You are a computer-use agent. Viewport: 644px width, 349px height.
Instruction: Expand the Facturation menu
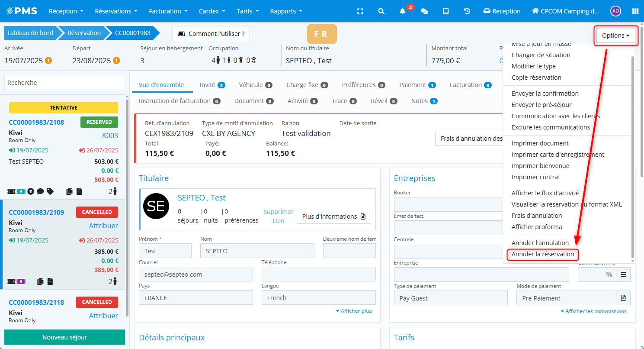(x=168, y=11)
